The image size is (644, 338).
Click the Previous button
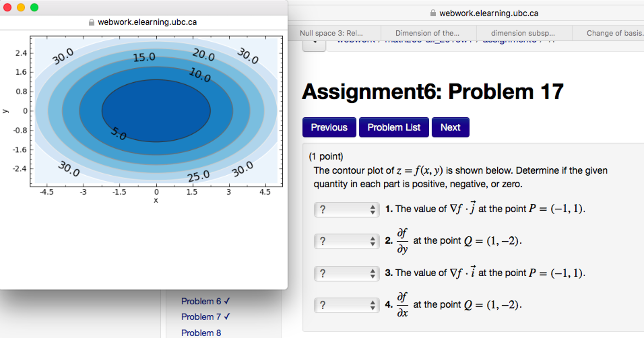click(x=329, y=127)
